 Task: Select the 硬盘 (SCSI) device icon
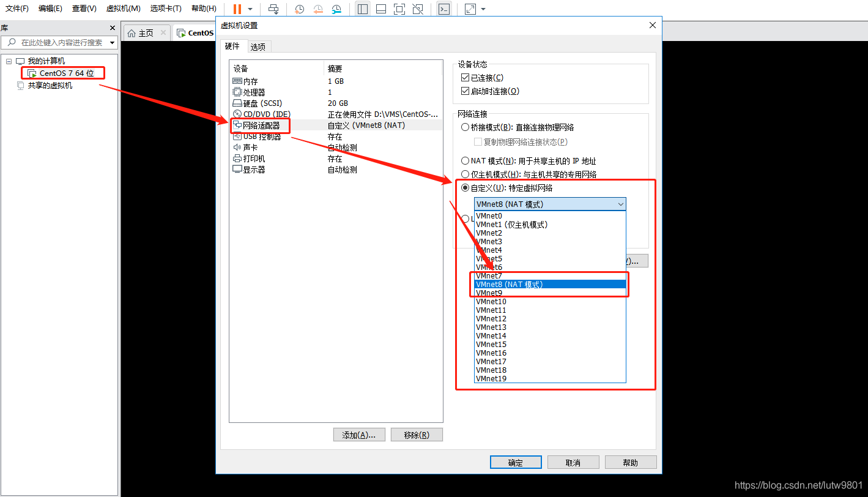click(237, 103)
